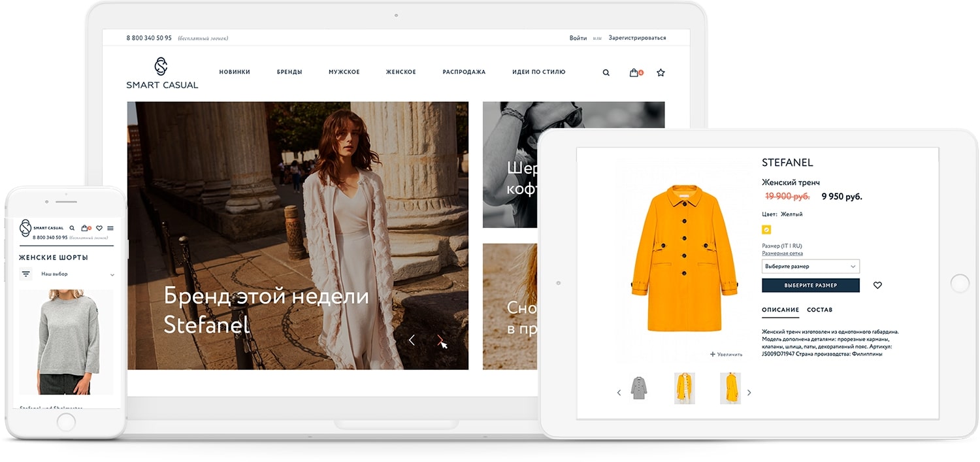Open Размерная сетка size chart link

782,254
